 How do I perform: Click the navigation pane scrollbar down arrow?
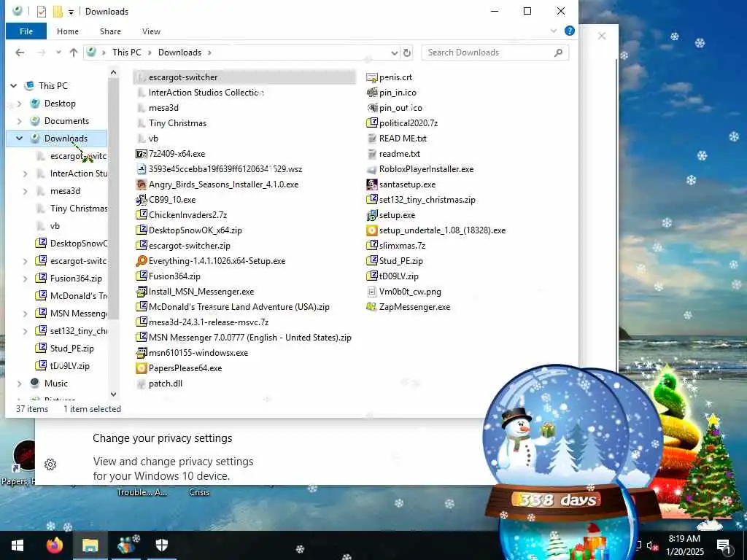coord(113,394)
